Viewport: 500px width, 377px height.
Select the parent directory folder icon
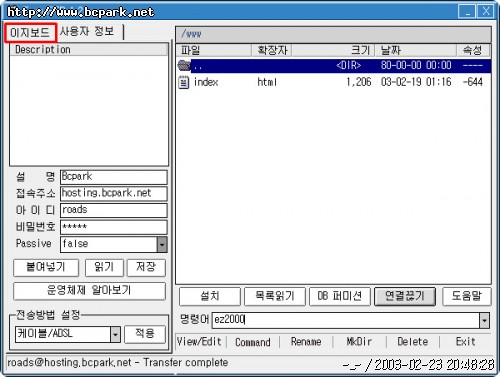pos(184,65)
